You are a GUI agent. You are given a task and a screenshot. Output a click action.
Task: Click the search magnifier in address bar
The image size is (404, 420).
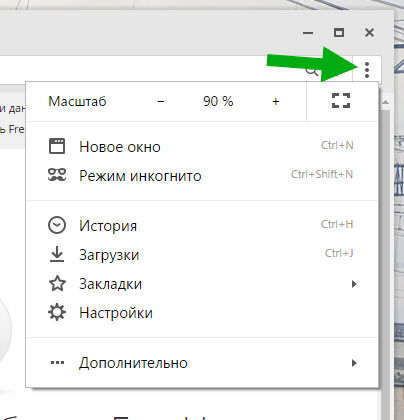[x=312, y=71]
